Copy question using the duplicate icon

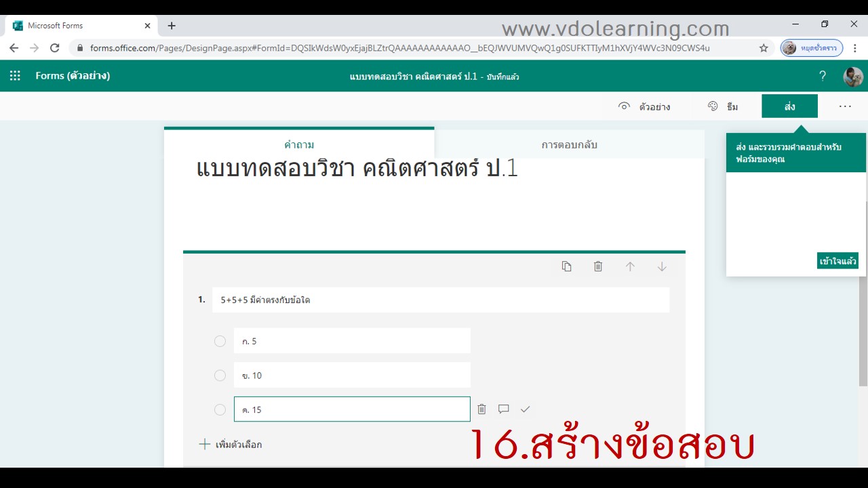567,266
